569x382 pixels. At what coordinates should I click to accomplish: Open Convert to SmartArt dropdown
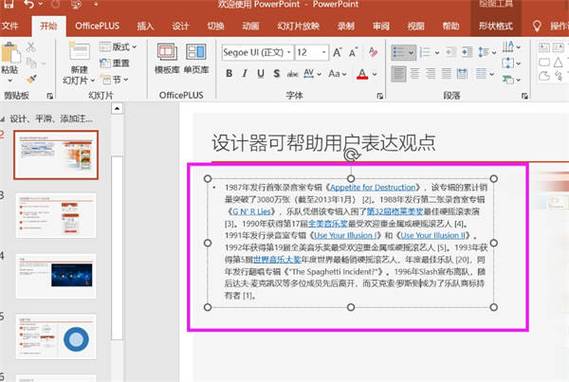tap(512, 79)
